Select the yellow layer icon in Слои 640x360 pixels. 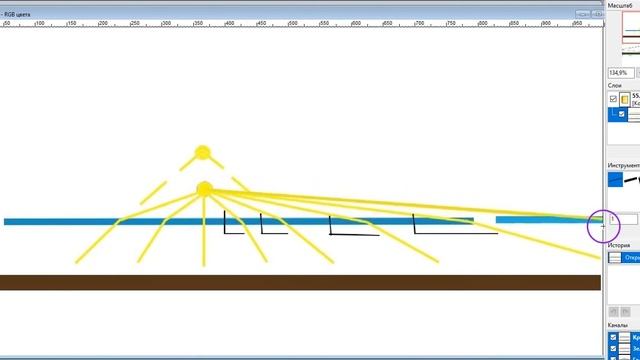click(x=624, y=99)
